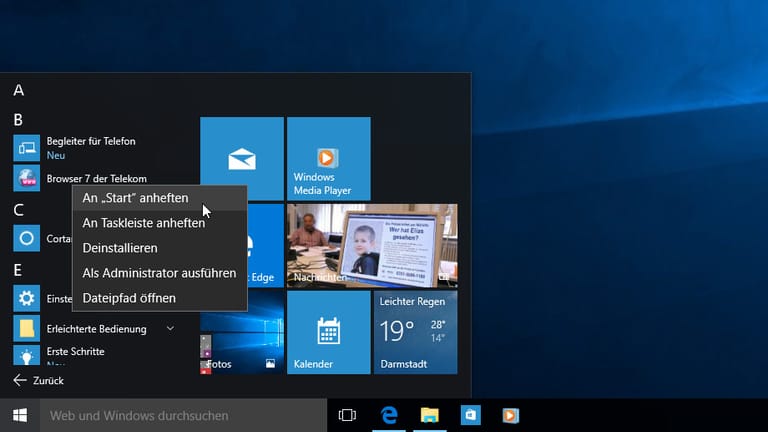Click the Erleichterte Bedienung label
This screenshot has width=768, height=432.
point(96,329)
